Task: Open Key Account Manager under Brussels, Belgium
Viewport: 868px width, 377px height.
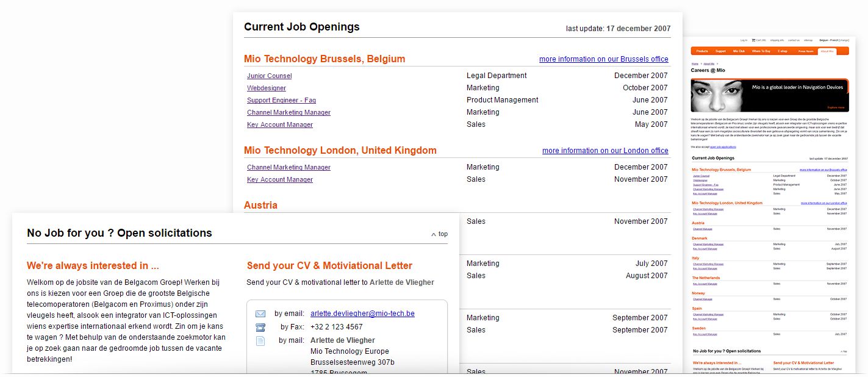Action: (x=280, y=124)
